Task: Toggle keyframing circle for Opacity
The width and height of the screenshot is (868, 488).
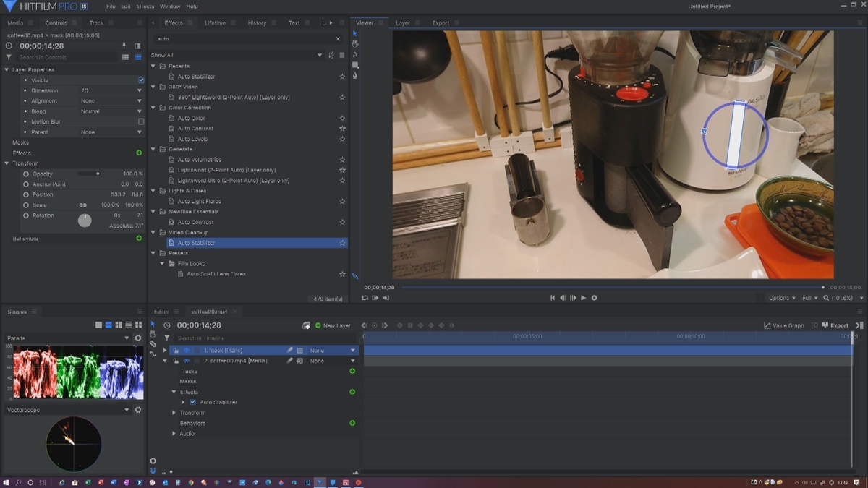Action: coord(26,174)
